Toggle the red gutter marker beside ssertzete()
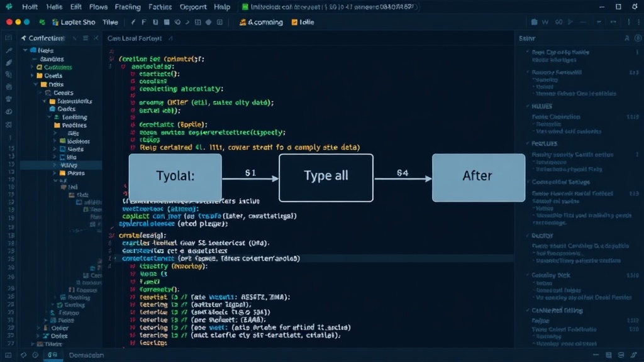644x362 pixels. (133, 74)
